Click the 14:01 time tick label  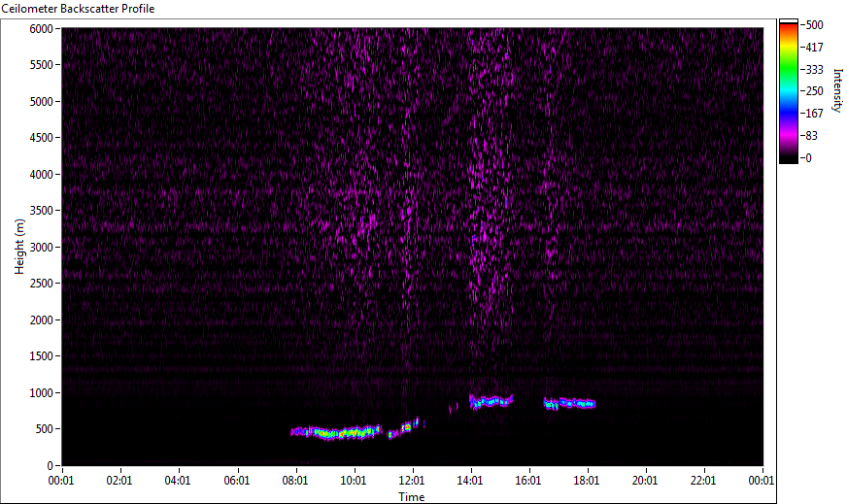point(470,481)
